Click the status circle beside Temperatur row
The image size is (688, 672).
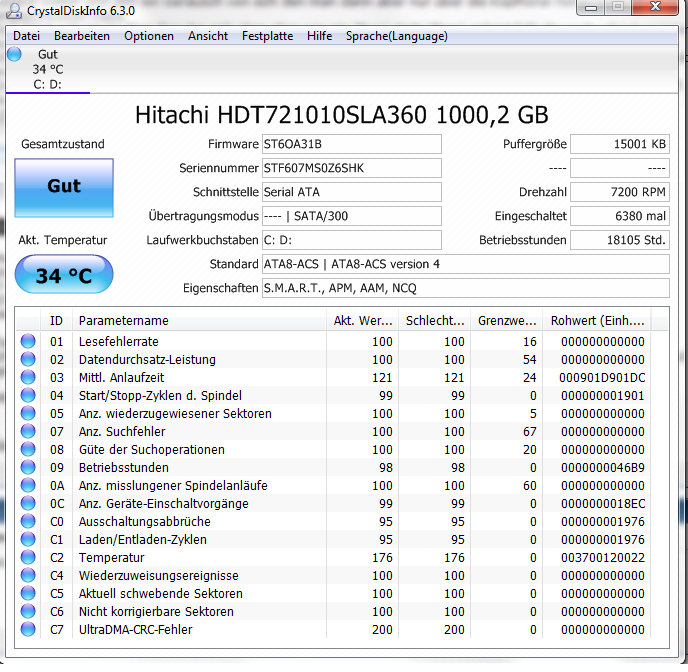click(x=28, y=557)
